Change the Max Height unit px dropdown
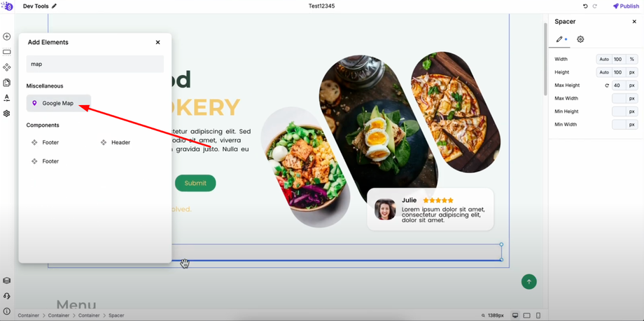Screen dimensions: 644x321 [x=631, y=86]
